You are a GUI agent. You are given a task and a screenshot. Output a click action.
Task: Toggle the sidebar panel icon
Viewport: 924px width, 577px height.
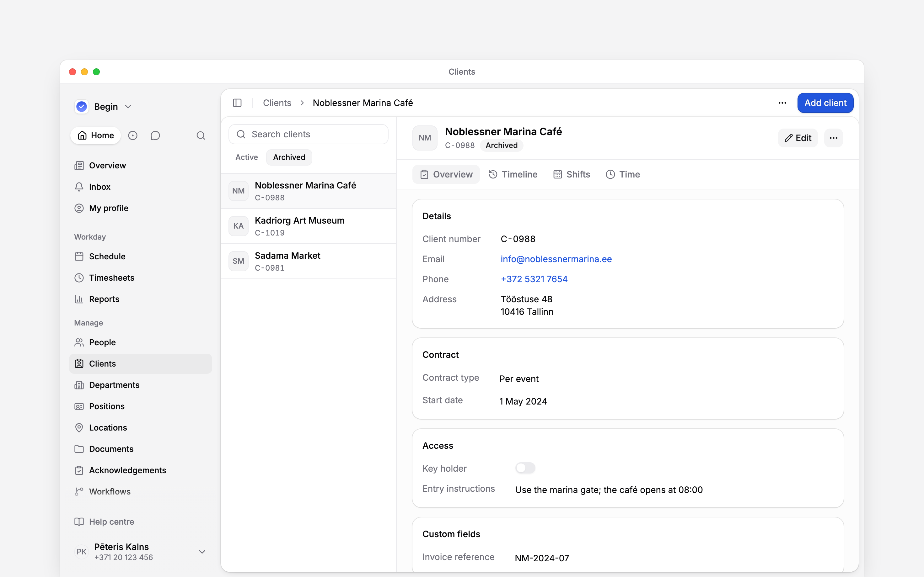(x=237, y=103)
